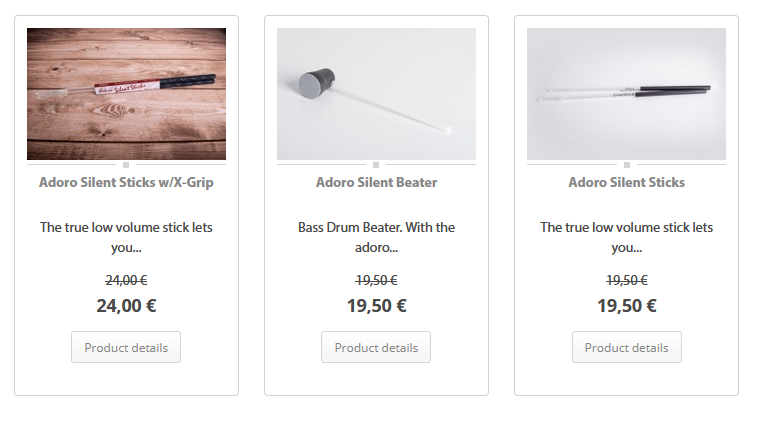The height and width of the screenshot is (421, 770).
Task: Click the strikethrough 19,50 € price of Silent Beater
Action: point(376,281)
